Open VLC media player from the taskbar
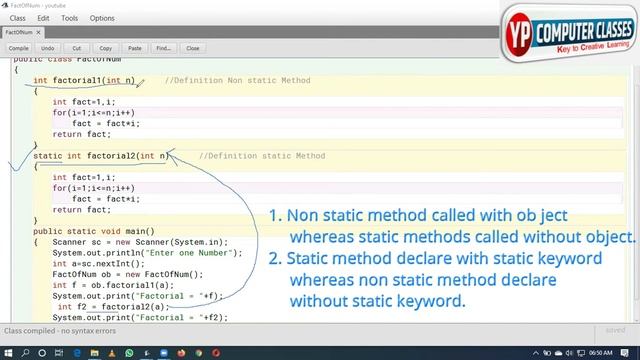The width and height of the screenshot is (640, 360). 112,353
